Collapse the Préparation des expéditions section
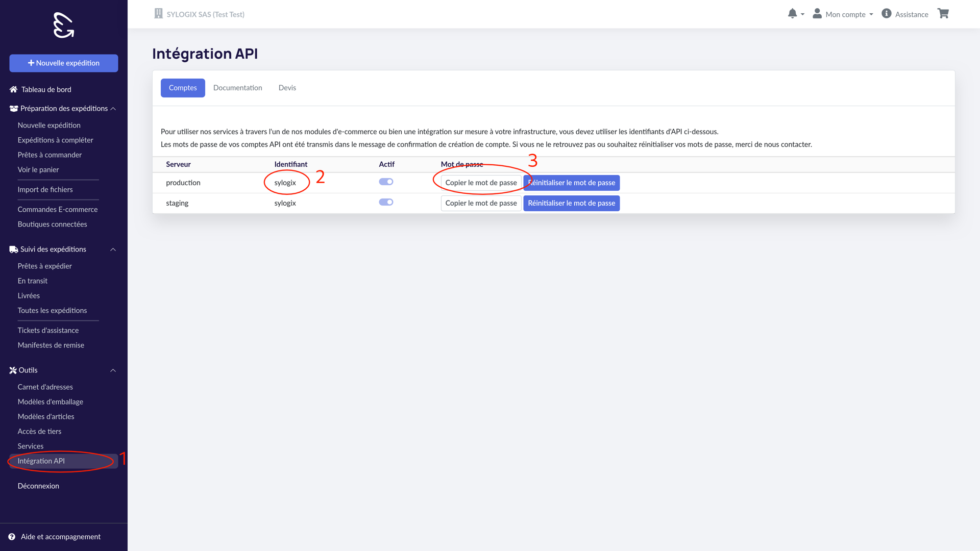Viewport: 980px width, 551px height. 113,109
